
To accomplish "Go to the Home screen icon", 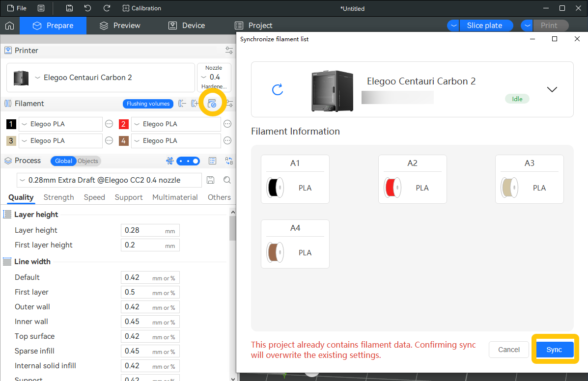I will (10, 26).
